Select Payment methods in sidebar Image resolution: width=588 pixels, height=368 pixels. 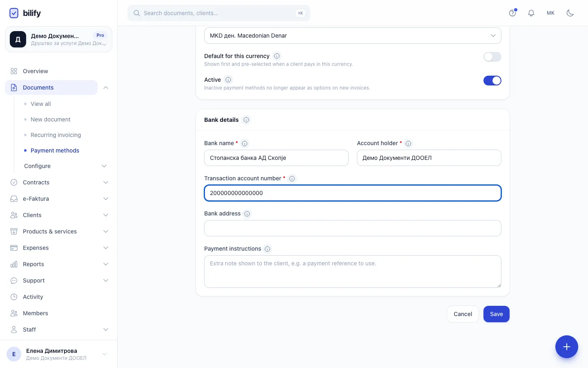tap(55, 150)
